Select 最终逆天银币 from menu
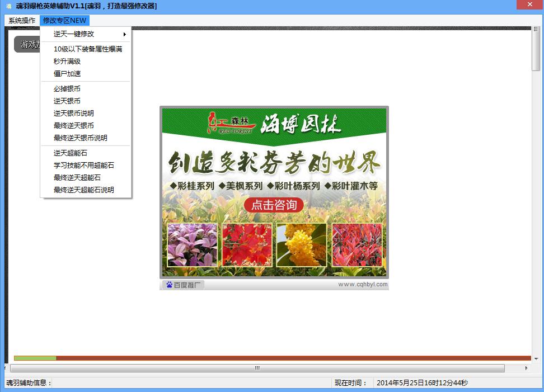 tap(86, 125)
